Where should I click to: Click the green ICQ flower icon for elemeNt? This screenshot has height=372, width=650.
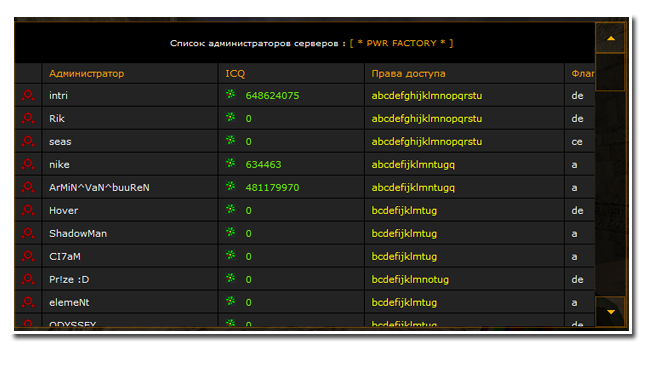coord(230,301)
